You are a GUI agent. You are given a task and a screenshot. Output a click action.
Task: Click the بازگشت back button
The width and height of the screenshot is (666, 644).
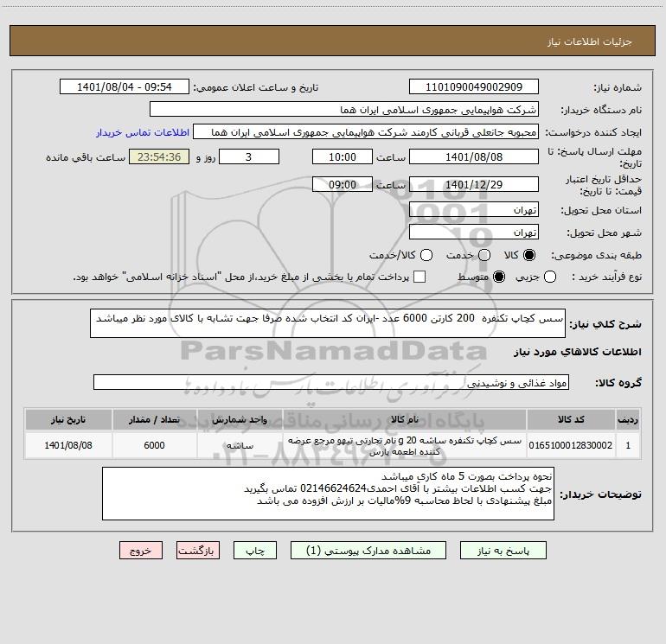click(x=198, y=551)
